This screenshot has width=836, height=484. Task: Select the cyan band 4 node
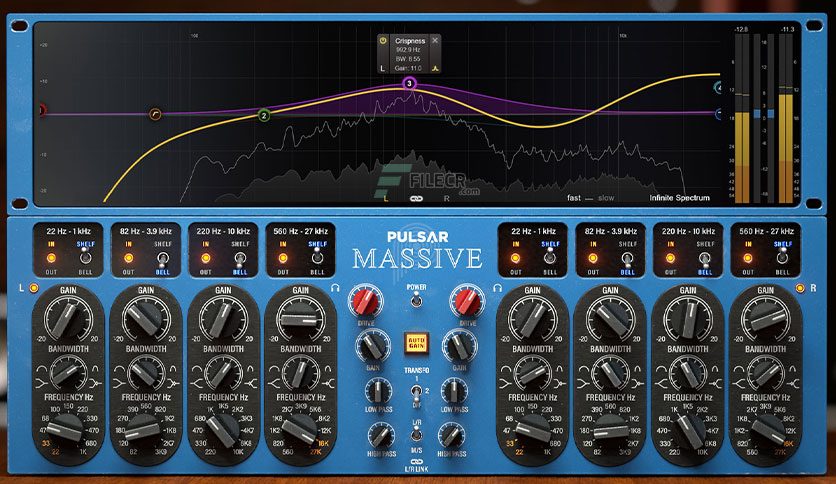pyautogui.click(x=718, y=87)
